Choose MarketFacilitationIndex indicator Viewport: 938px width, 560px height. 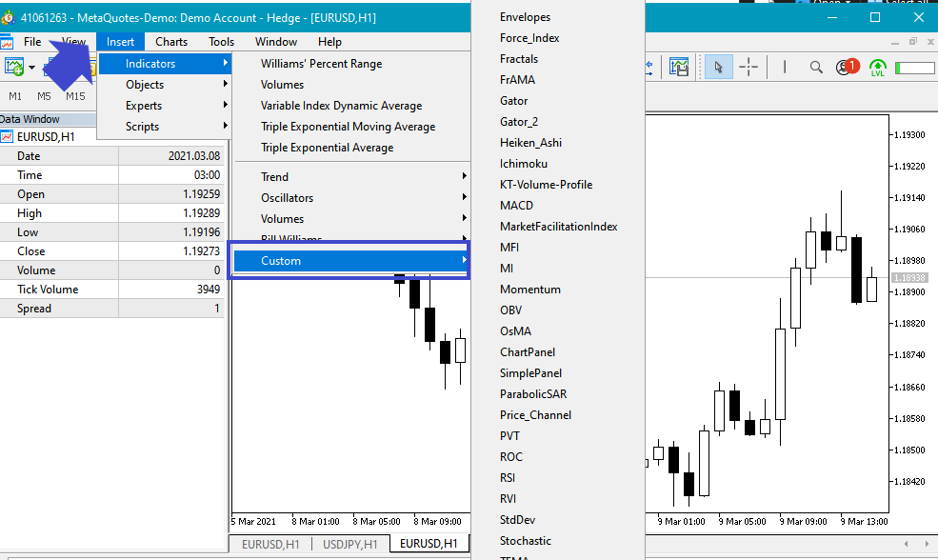[x=559, y=226]
